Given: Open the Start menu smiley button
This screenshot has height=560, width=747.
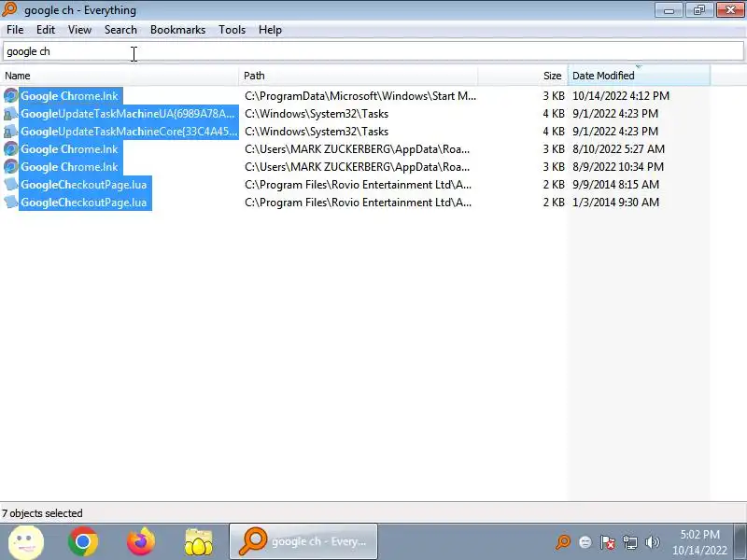Looking at the screenshot, I should click(26, 542).
